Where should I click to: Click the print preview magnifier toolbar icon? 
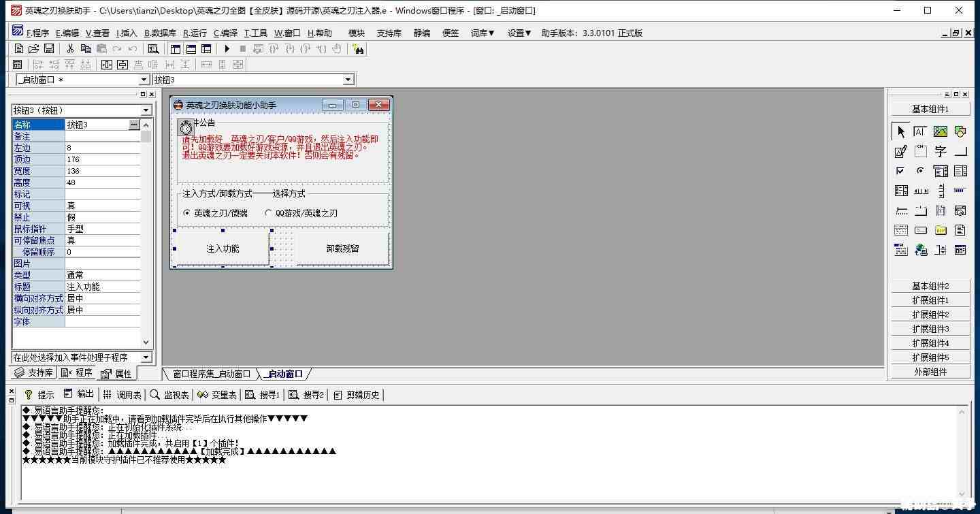pos(154,49)
